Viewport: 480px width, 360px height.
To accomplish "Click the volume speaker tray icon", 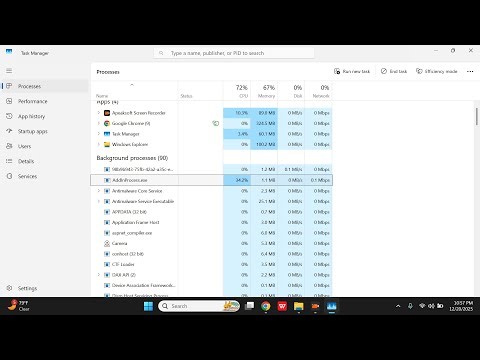I will pos(431,306).
